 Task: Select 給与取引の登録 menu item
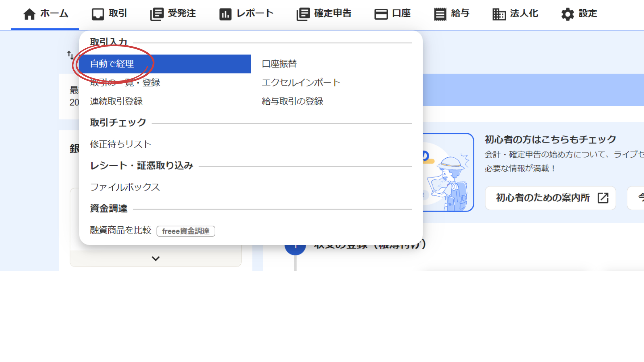(292, 101)
